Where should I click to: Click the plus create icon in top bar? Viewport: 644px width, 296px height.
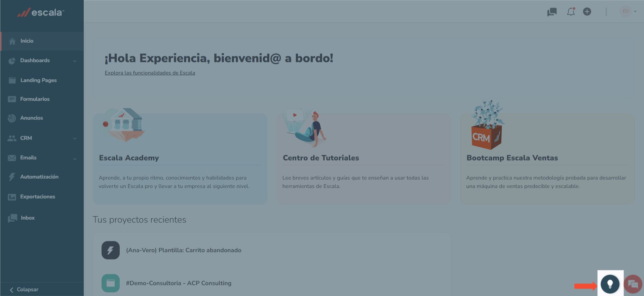coord(587,12)
